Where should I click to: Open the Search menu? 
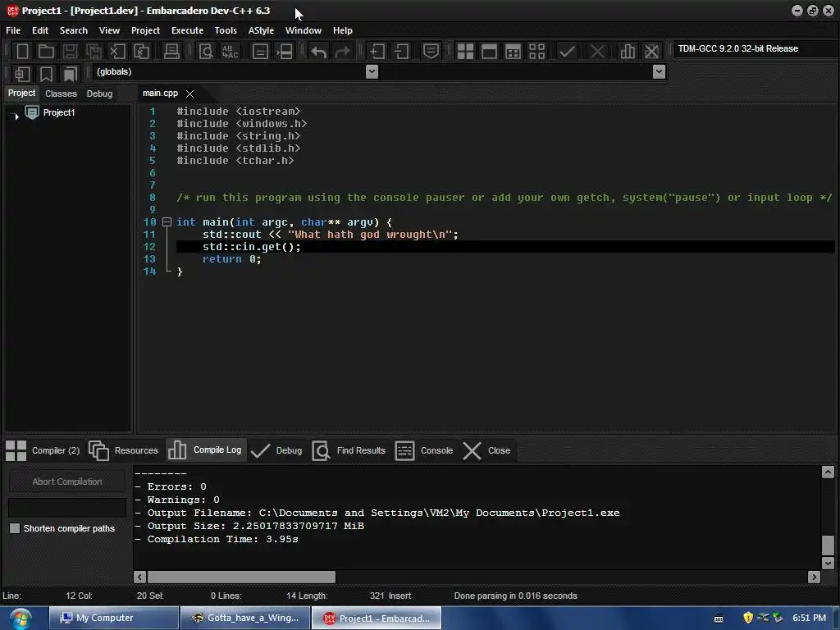pyautogui.click(x=73, y=30)
